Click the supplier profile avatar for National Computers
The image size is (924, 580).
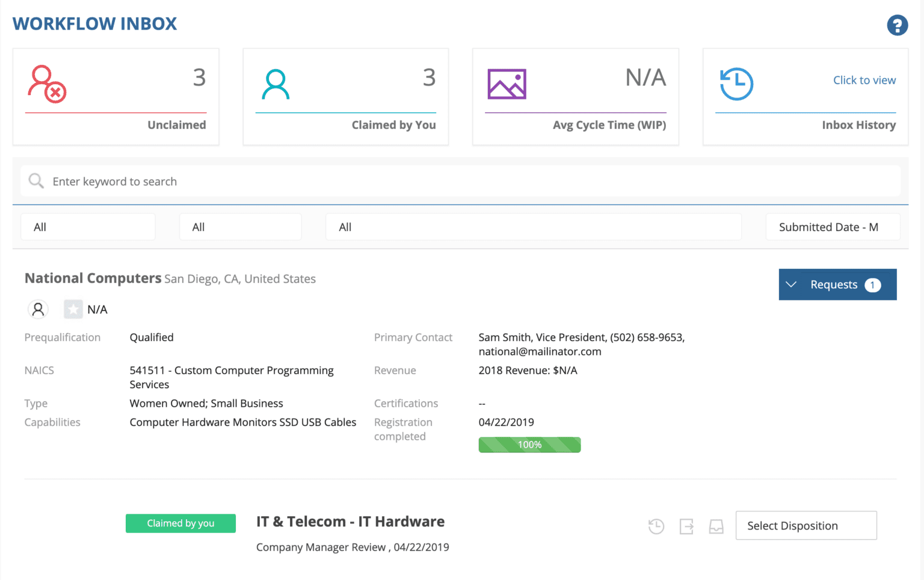click(x=38, y=309)
